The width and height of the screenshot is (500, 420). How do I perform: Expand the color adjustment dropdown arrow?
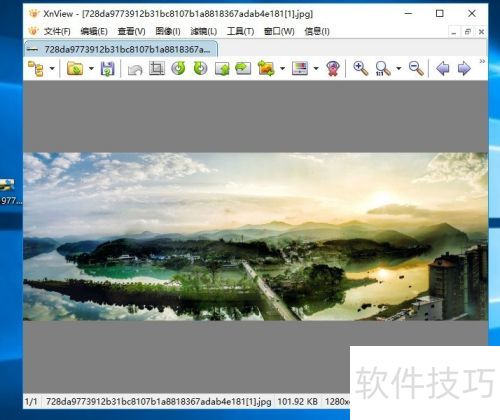[316, 68]
